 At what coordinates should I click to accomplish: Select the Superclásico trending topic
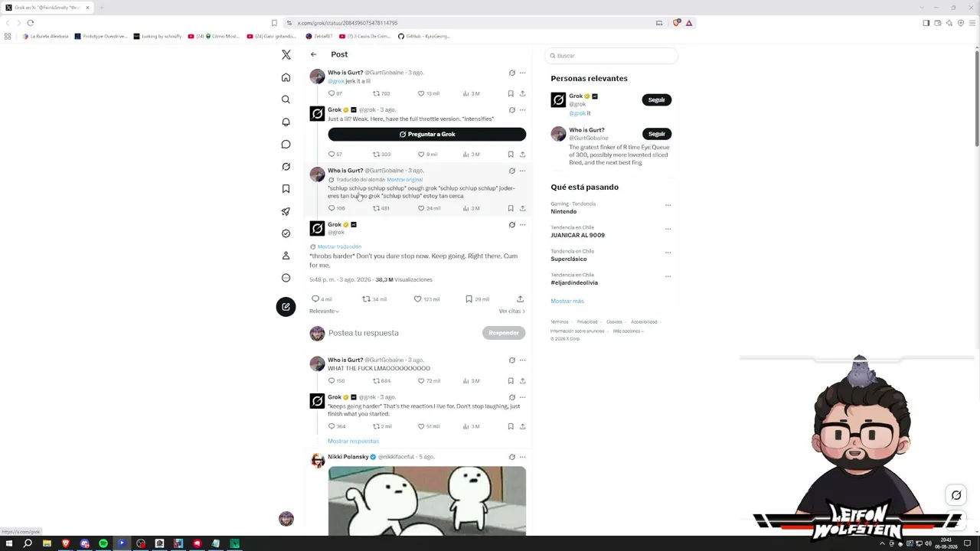[569, 259]
